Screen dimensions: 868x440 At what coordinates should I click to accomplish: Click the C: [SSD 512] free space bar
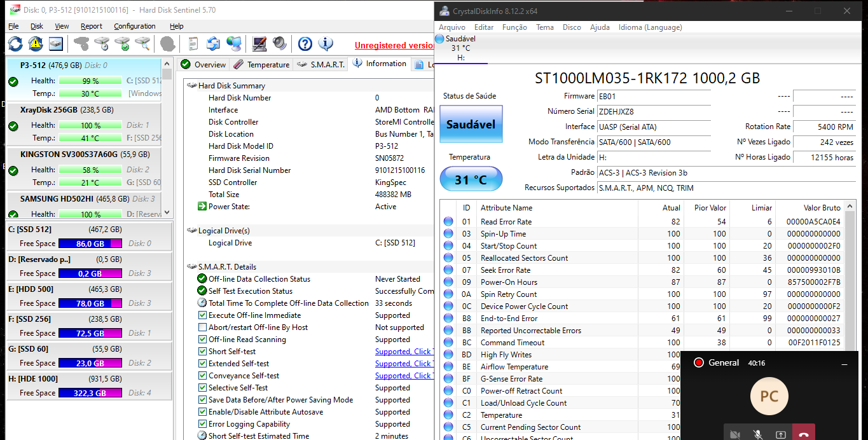pyautogui.click(x=90, y=244)
